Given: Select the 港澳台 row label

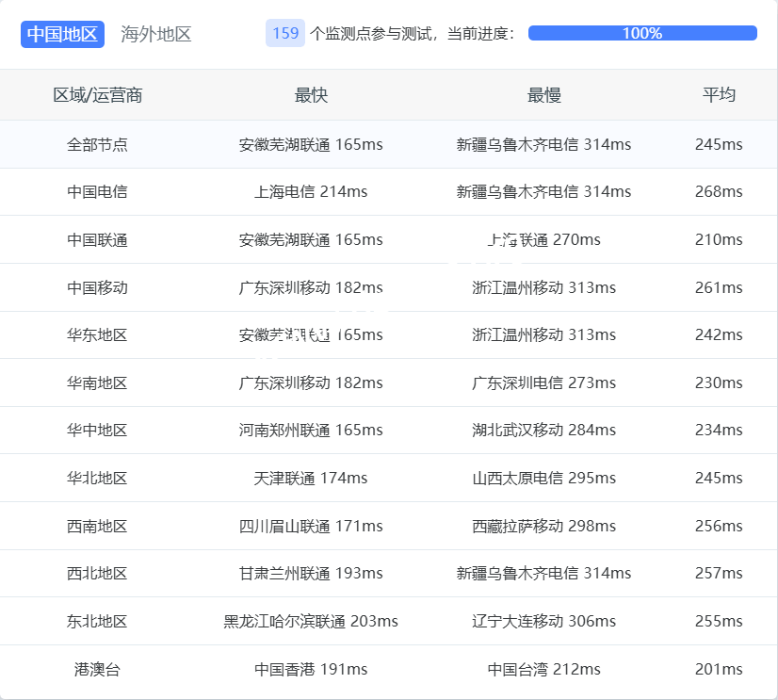Looking at the screenshot, I should (x=97, y=669).
